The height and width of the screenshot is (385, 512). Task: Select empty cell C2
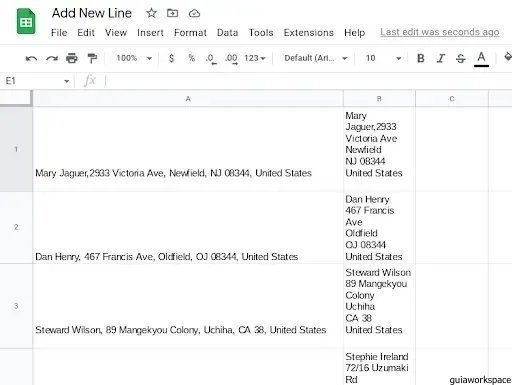(x=452, y=227)
